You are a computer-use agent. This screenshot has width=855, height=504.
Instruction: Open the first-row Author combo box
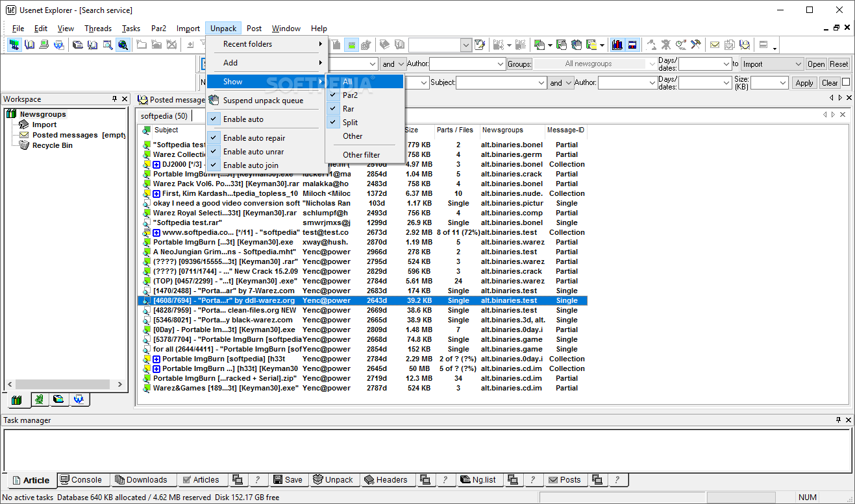point(500,64)
